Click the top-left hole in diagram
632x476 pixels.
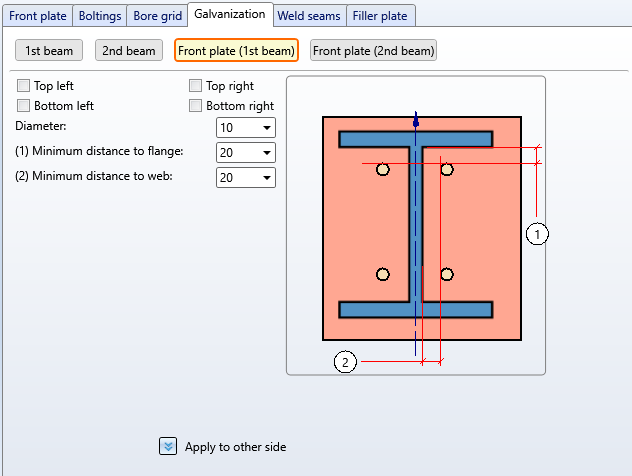[383, 170]
